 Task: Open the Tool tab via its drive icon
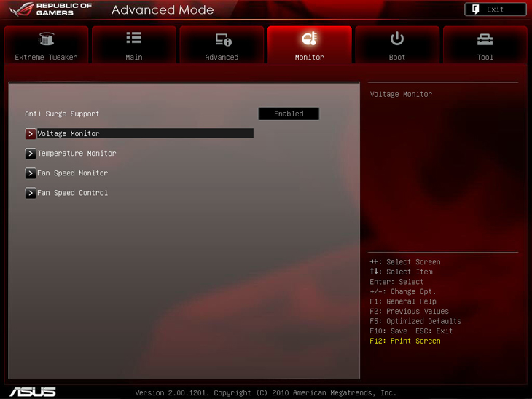[x=485, y=39]
